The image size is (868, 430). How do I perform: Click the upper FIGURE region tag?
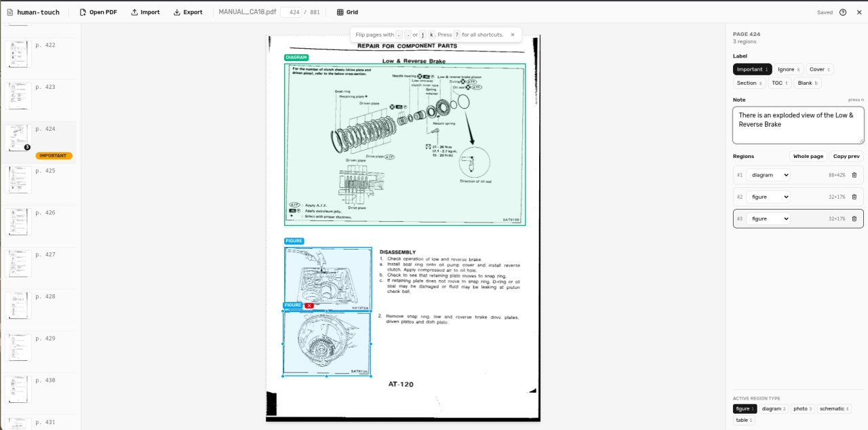(294, 241)
